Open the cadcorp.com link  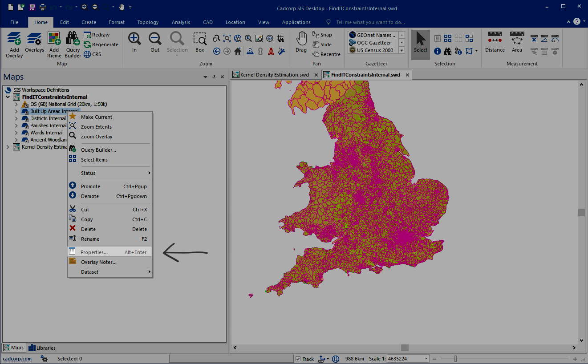(17, 359)
